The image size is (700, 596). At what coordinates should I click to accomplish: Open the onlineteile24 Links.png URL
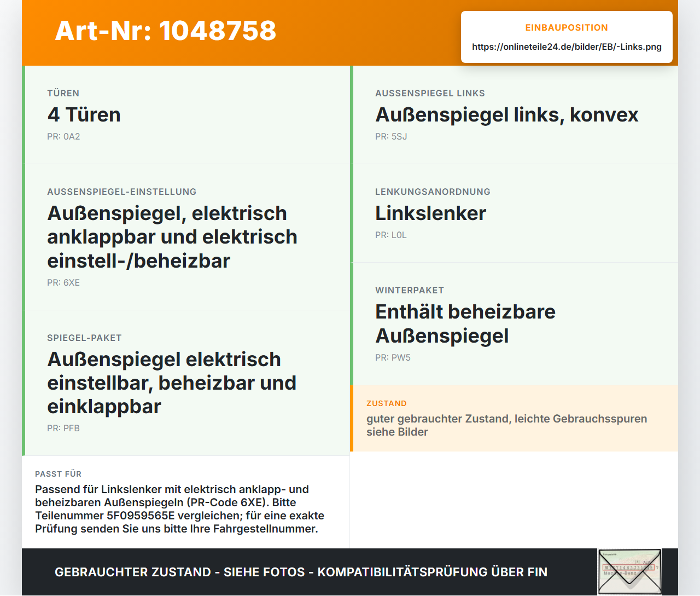(x=567, y=47)
